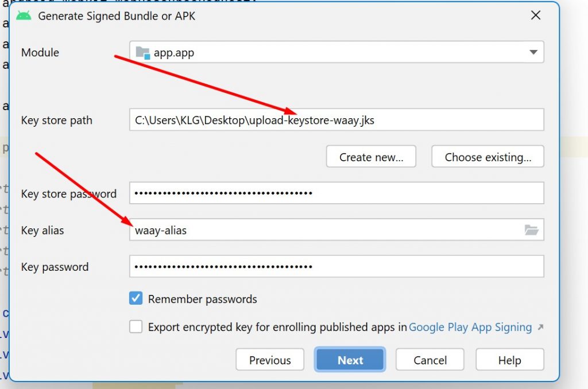Close the Generate Signed Bundle dialog
This screenshot has height=389, width=588.
tap(535, 16)
